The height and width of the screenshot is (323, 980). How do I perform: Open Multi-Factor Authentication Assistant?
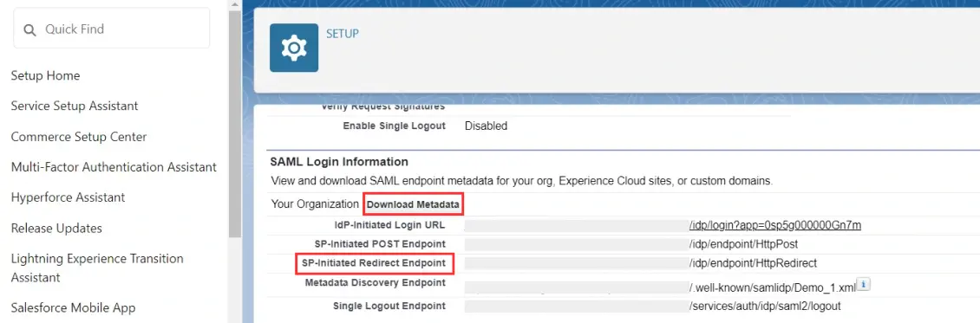[x=114, y=167]
